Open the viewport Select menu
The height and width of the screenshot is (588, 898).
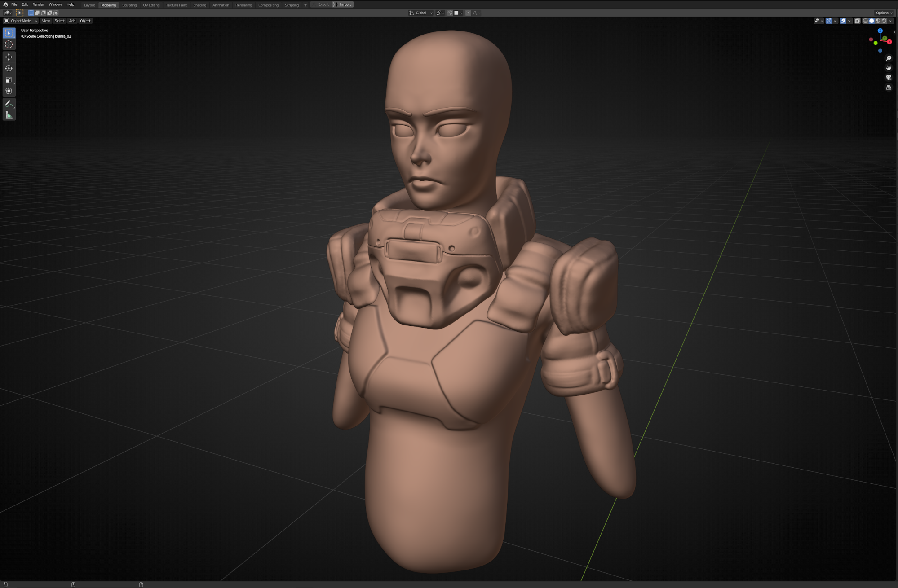(x=59, y=21)
